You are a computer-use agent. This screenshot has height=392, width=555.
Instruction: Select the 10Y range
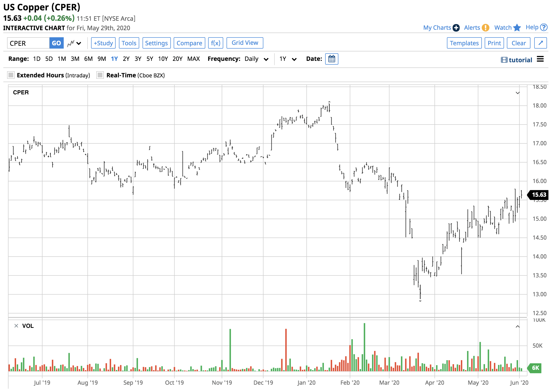163,59
